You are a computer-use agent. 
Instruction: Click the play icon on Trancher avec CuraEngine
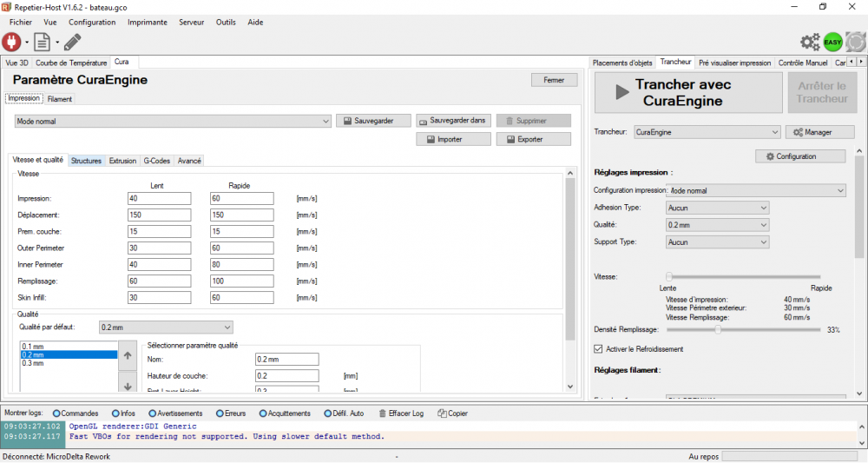[x=622, y=92]
